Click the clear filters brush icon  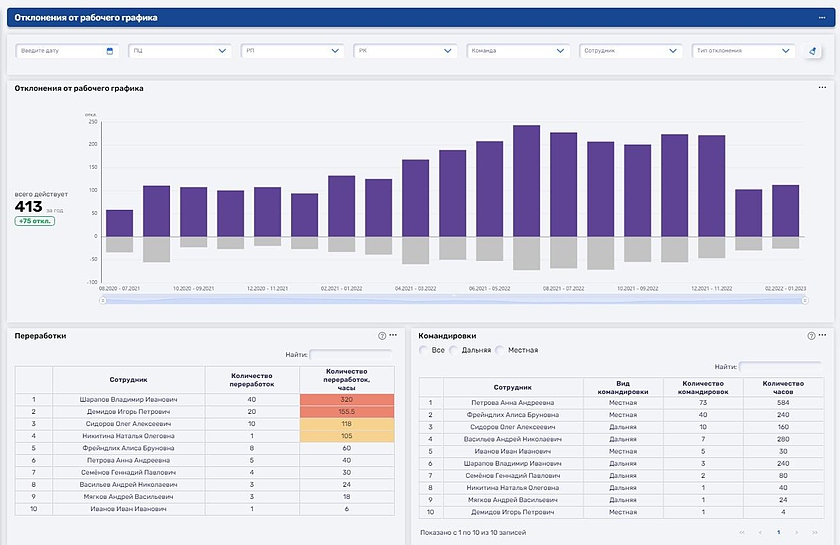click(813, 51)
